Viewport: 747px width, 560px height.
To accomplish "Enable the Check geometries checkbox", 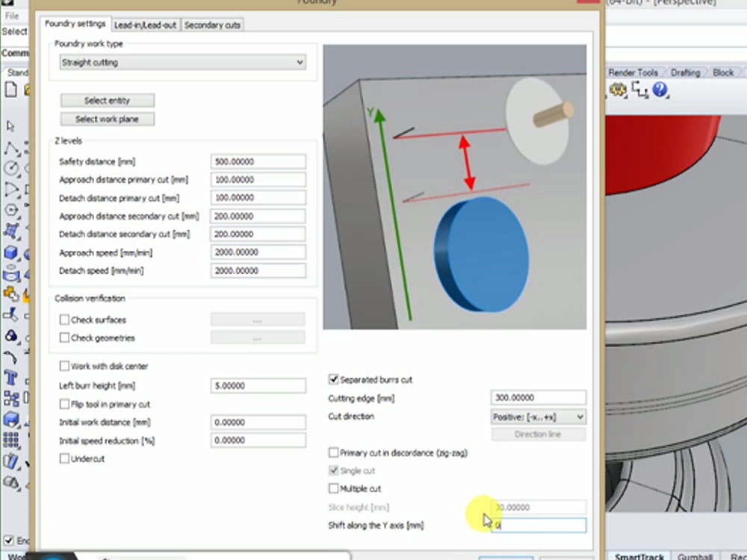I will (64, 337).
